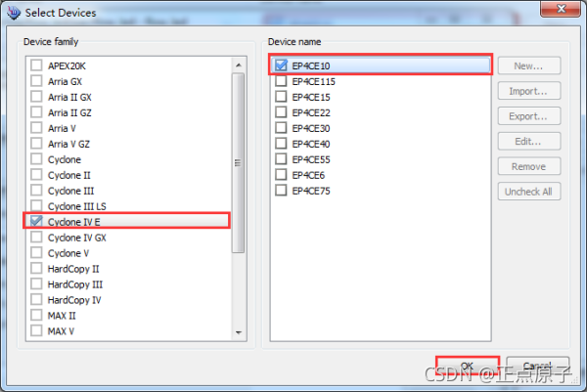Check the EP4CE75 device checkbox
This screenshot has height=392, width=587.
(x=281, y=191)
